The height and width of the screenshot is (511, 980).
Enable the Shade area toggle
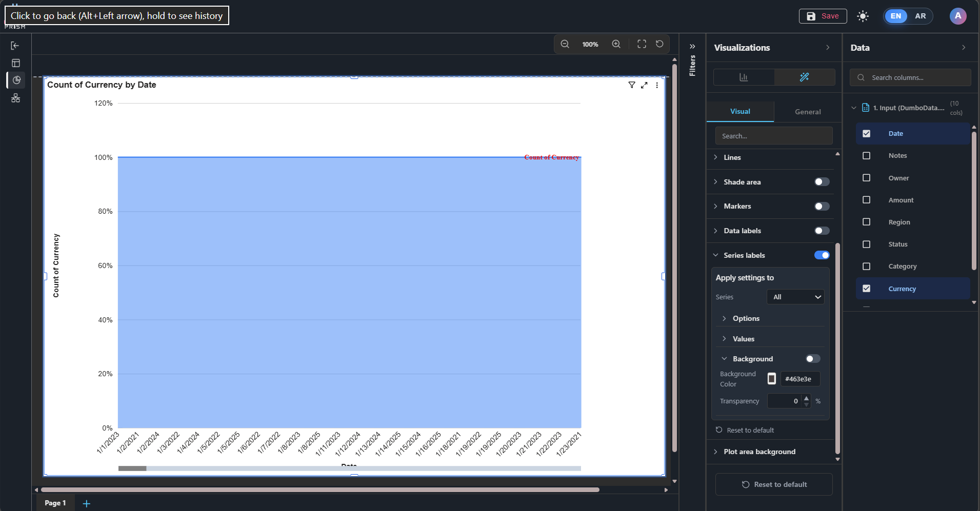click(x=822, y=182)
